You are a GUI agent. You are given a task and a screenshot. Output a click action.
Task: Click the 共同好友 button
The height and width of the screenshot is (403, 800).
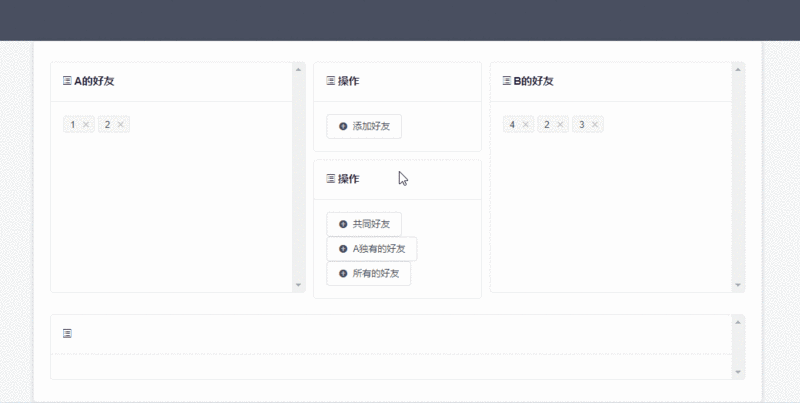[x=364, y=224]
